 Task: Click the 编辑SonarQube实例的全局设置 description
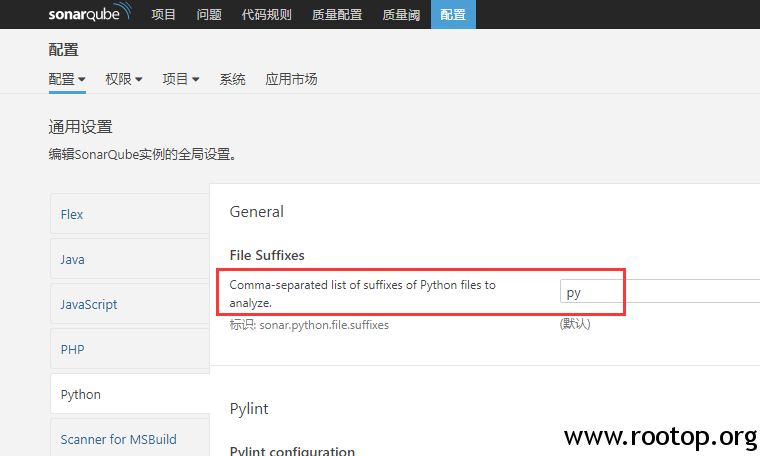142,155
